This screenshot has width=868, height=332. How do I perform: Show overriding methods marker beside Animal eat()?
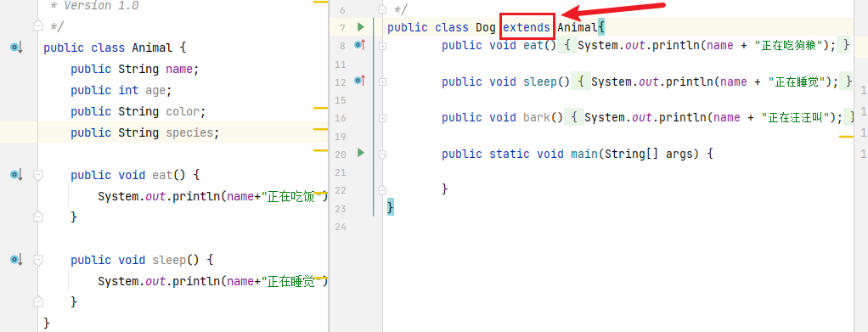tap(16, 176)
